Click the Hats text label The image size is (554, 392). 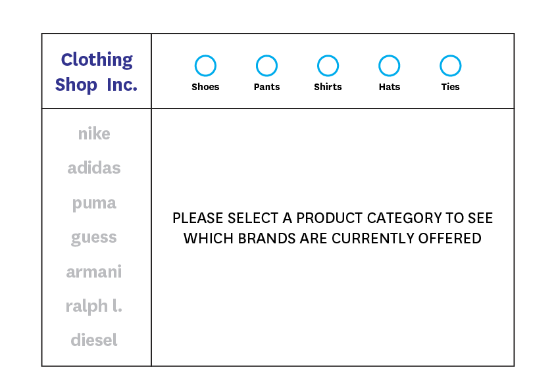(x=390, y=87)
